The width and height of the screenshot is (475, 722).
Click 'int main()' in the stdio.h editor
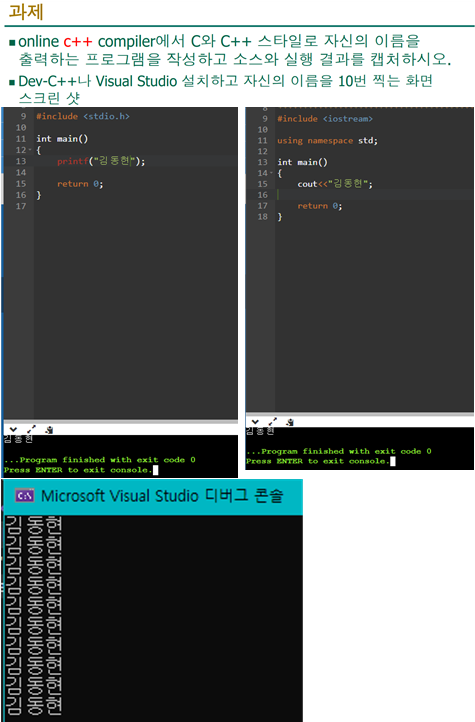pos(62,139)
